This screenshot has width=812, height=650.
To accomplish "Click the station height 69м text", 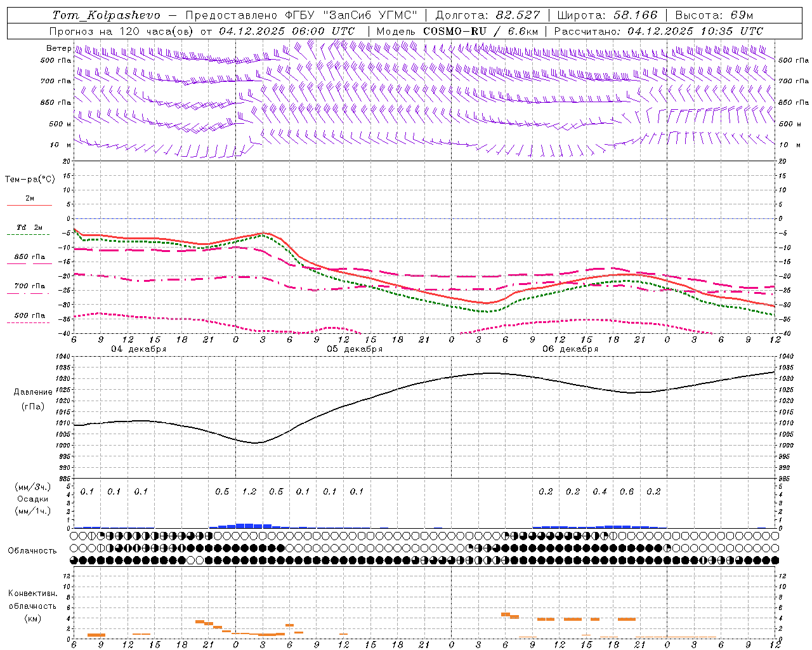I will click(741, 15).
